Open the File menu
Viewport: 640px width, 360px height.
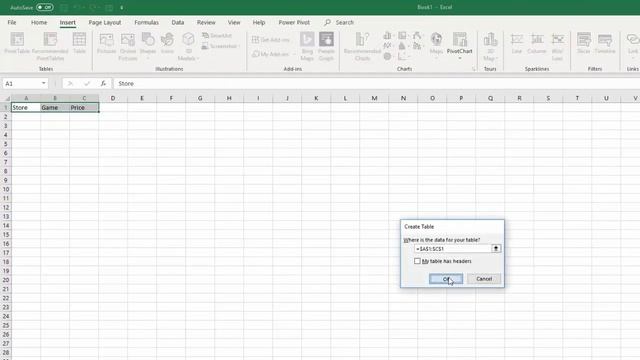point(12,22)
